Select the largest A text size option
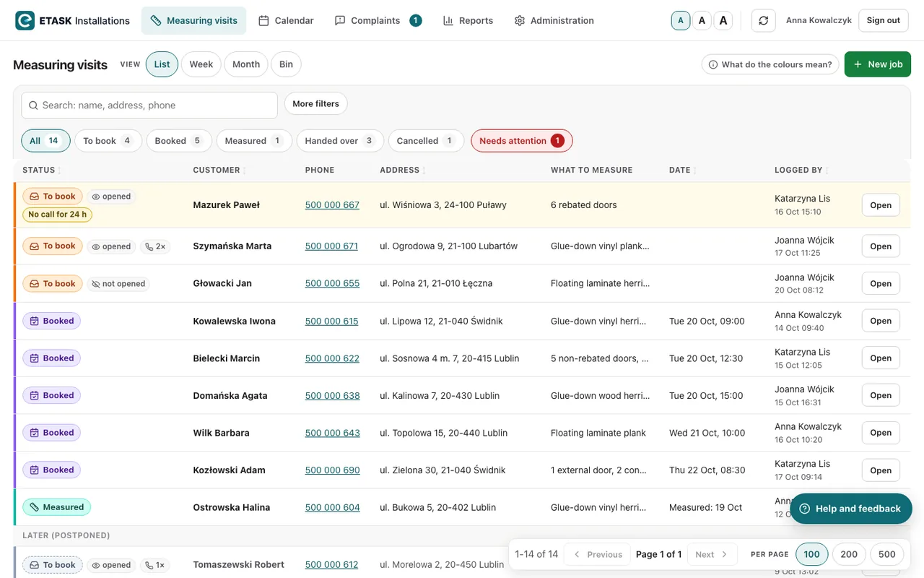The width and height of the screenshot is (924, 578). (724, 20)
